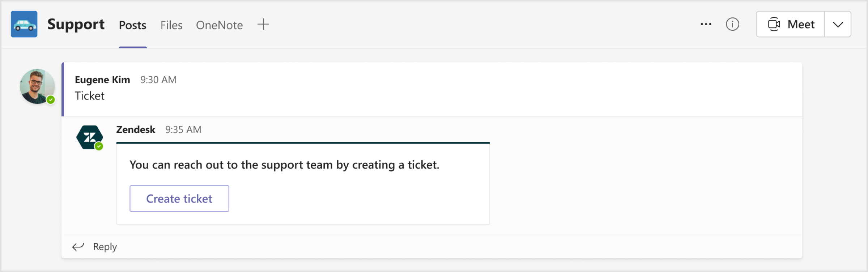Click Reply to respond to the thread
The width and height of the screenshot is (868, 272).
coord(105,246)
